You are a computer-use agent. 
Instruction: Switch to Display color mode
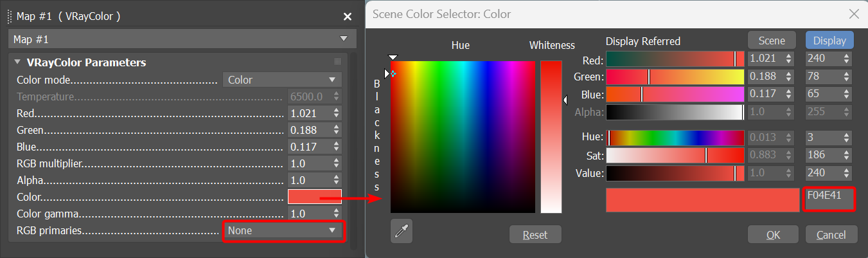click(x=829, y=40)
